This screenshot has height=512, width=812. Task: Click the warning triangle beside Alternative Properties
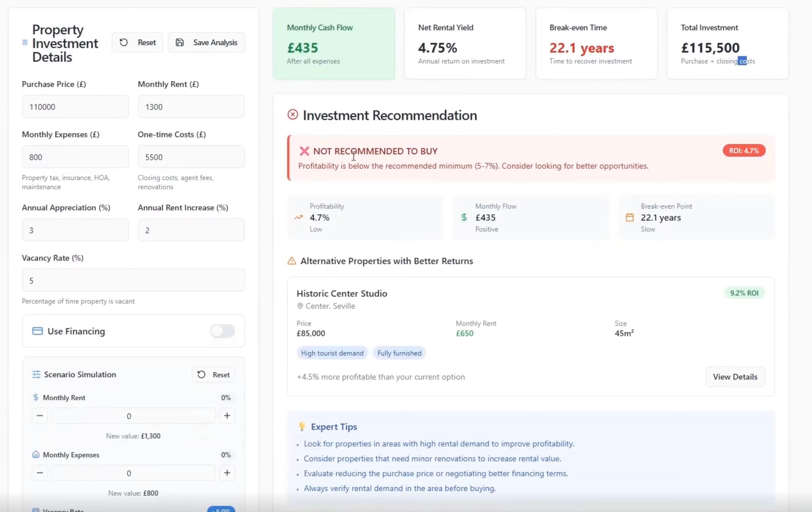point(292,261)
